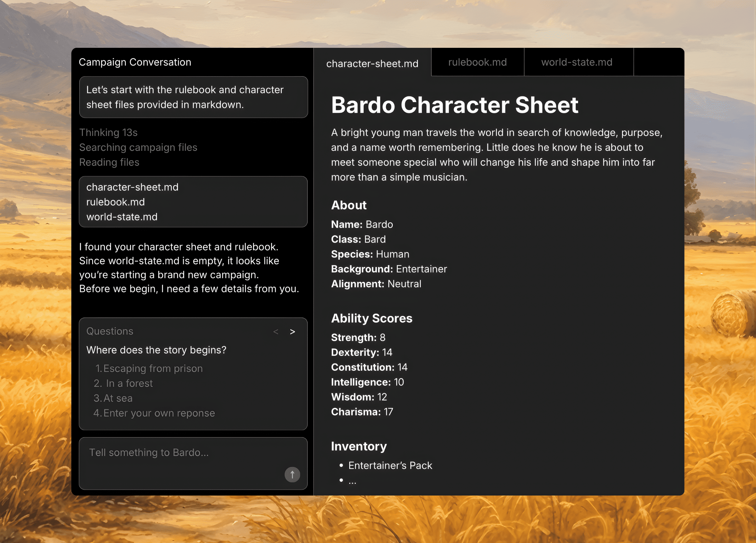Viewport: 756px width, 543px height.
Task: Choose option 2 In a forest
Action: click(123, 383)
